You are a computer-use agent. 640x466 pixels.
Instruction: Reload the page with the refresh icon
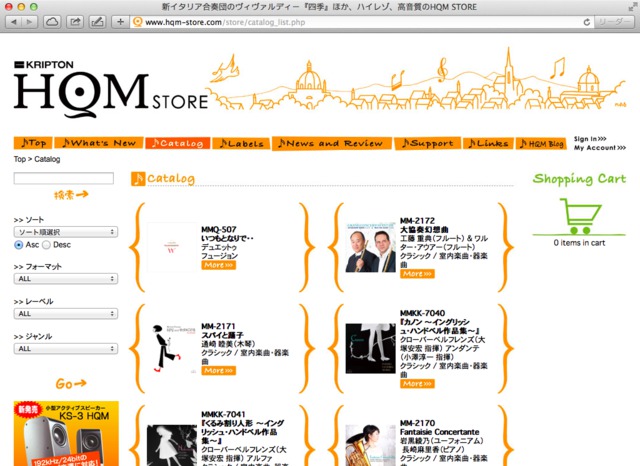point(587,22)
